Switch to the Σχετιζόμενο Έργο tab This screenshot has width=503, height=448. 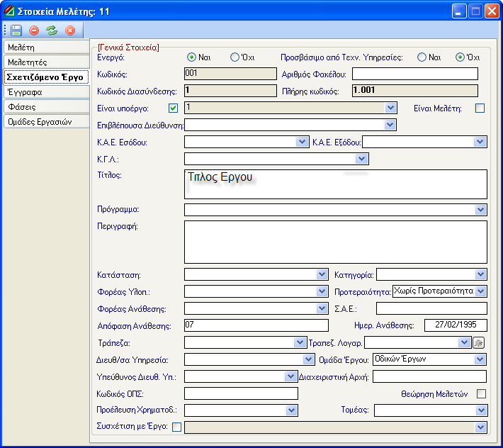tap(46, 77)
